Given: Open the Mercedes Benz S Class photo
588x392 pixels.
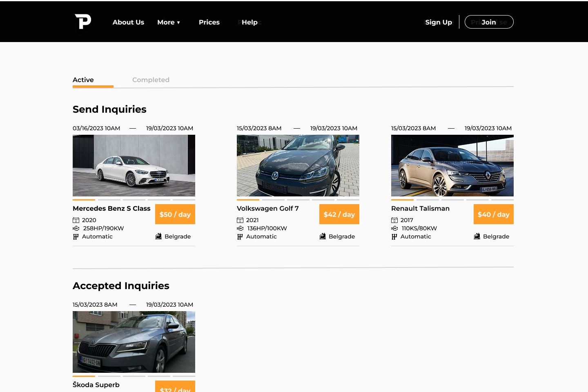Looking at the screenshot, I should pyautogui.click(x=134, y=165).
